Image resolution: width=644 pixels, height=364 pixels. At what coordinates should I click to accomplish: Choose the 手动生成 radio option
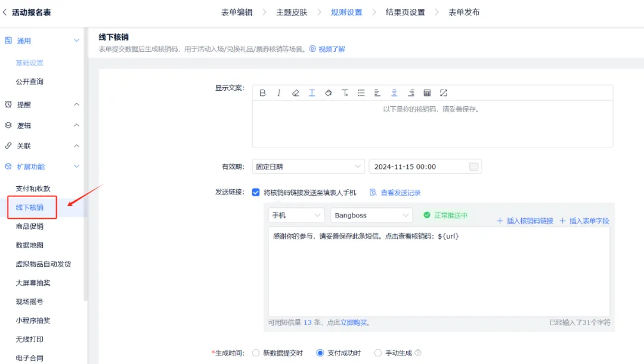pyautogui.click(x=377, y=353)
